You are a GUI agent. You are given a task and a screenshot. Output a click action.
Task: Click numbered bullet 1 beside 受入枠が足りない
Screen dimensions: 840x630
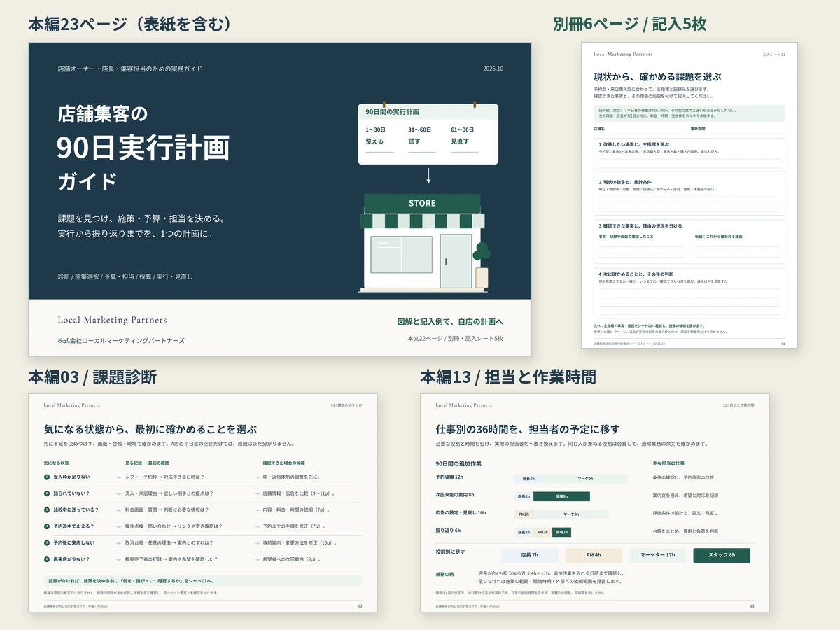[47, 477]
